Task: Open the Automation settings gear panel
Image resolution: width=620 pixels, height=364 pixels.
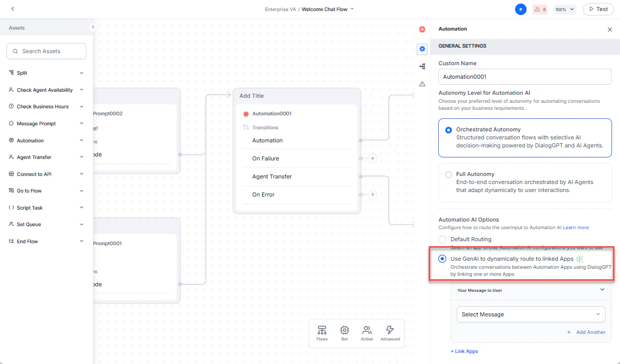Action: click(422, 49)
